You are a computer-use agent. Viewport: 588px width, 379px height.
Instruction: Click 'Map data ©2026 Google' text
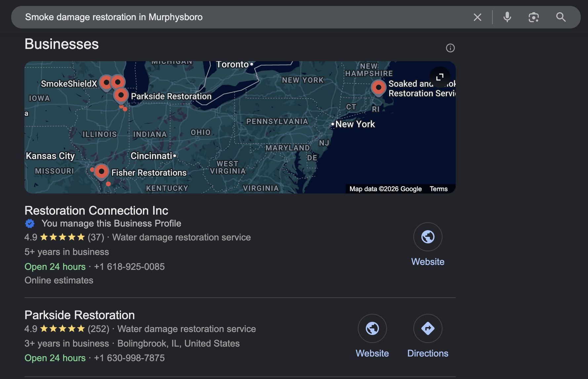[x=386, y=189]
